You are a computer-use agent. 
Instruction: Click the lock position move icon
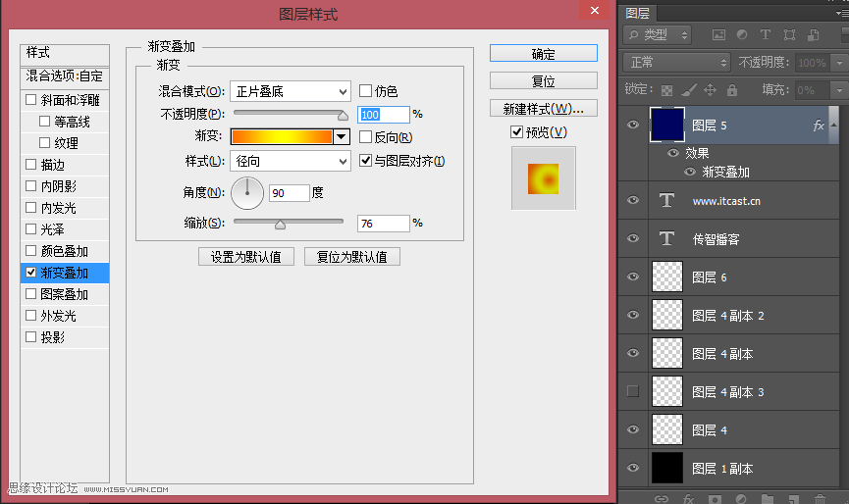coord(710,90)
